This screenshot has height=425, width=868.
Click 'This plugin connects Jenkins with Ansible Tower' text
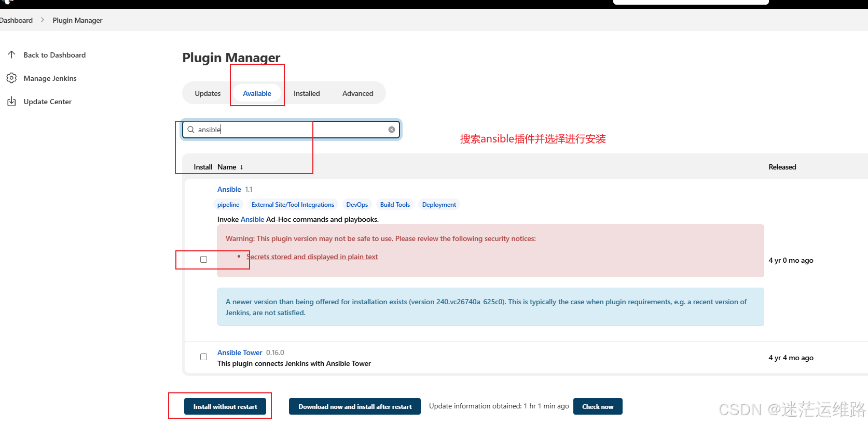pos(294,363)
